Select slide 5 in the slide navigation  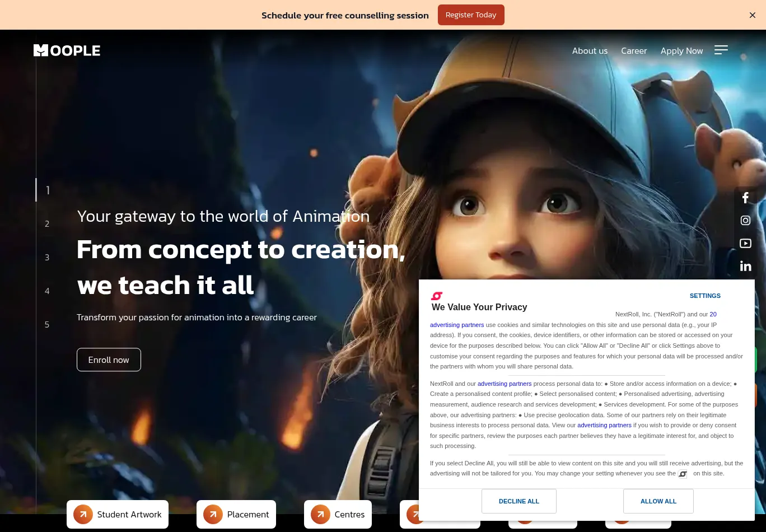pyautogui.click(x=47, y=325)
